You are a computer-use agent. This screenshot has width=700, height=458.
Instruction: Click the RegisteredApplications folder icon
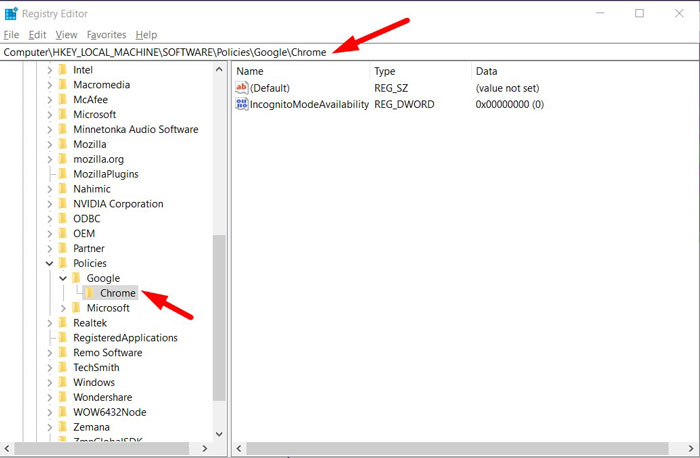63,337
